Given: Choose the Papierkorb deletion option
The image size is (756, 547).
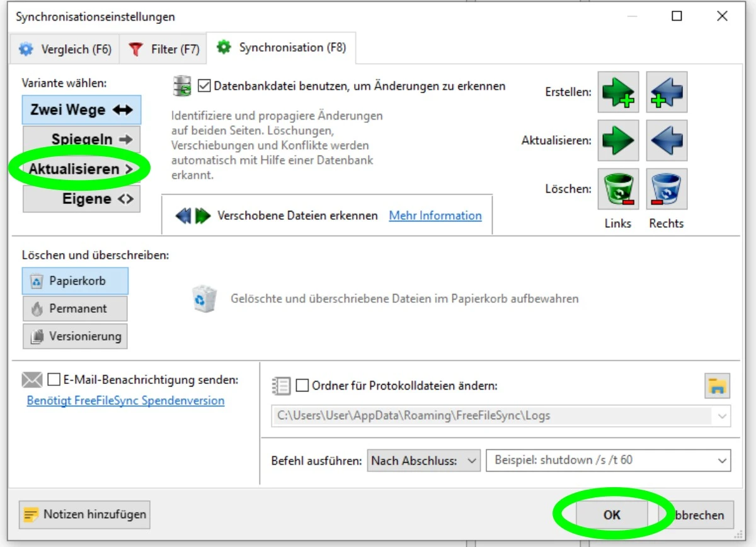Looking at the screenshot, I should tap(75, 281).
